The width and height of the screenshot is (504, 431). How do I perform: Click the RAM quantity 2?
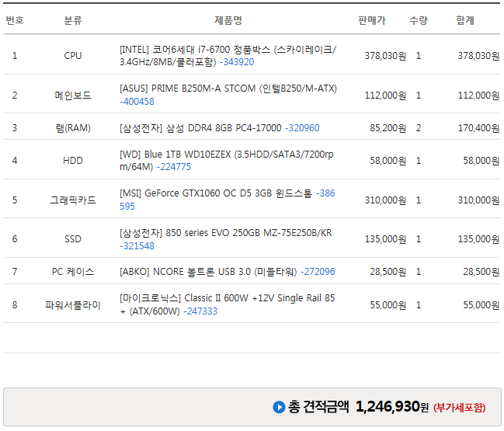click(418, 128)
